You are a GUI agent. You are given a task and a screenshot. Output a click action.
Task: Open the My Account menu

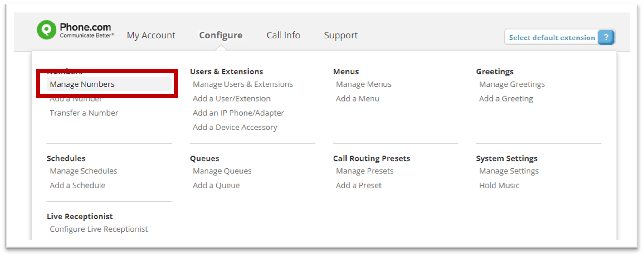(x=151, y=35)
